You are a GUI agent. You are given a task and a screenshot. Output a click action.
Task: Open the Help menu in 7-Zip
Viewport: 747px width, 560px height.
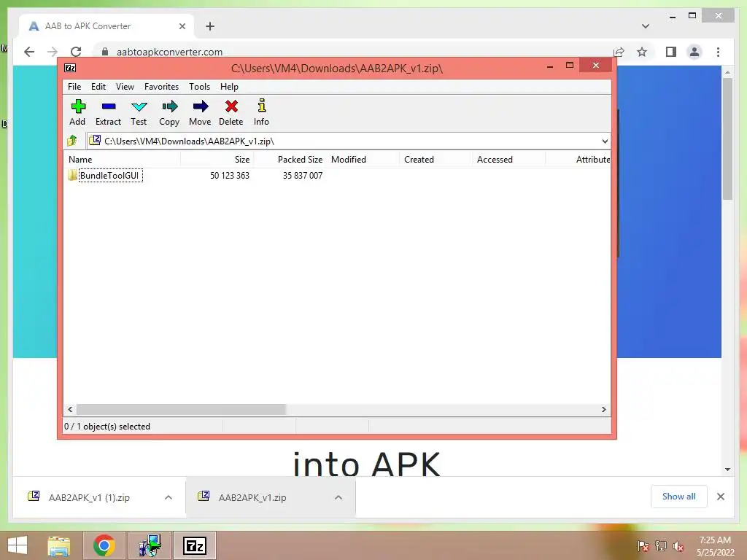tap(229, 87)
